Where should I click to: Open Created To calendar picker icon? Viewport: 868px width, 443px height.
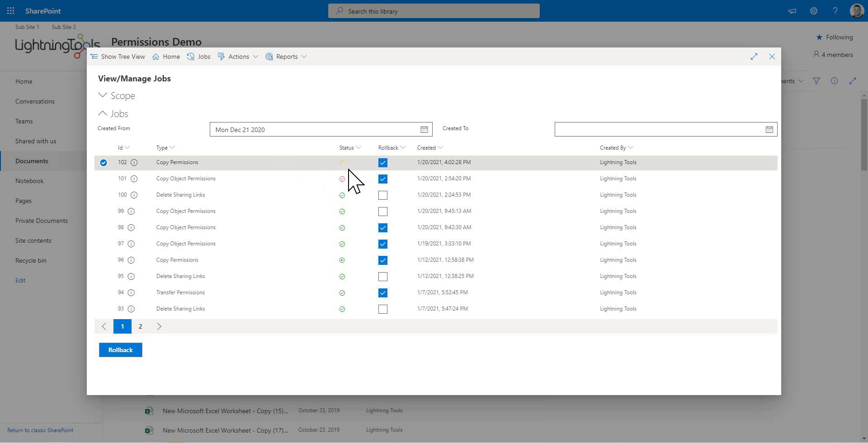pos(769,130)
